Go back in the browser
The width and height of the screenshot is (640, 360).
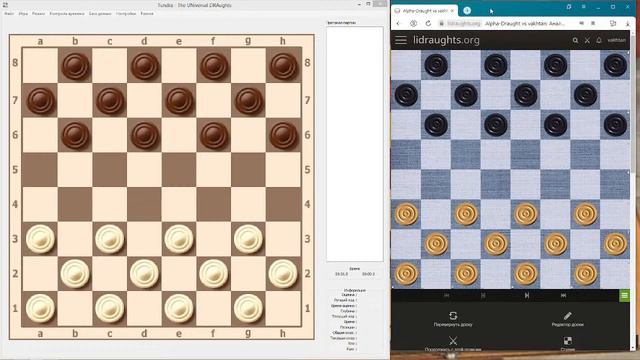(399, 24)
